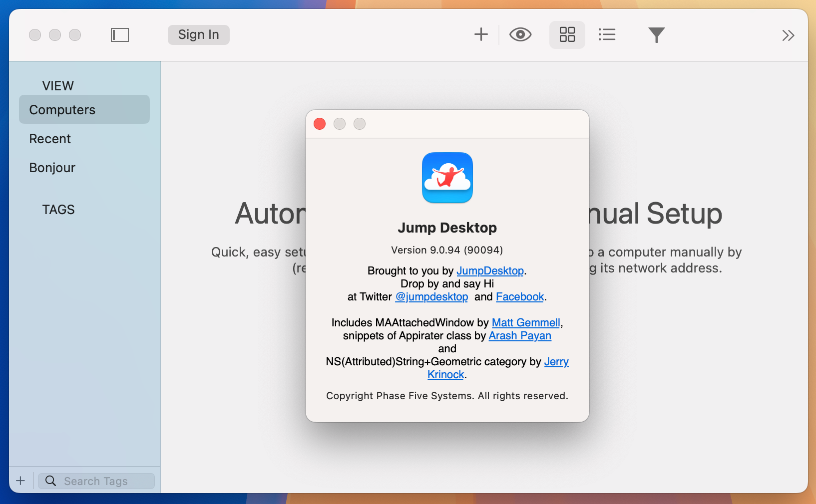
Task: Open the filter funnel icon
Action: click(657, 35)
